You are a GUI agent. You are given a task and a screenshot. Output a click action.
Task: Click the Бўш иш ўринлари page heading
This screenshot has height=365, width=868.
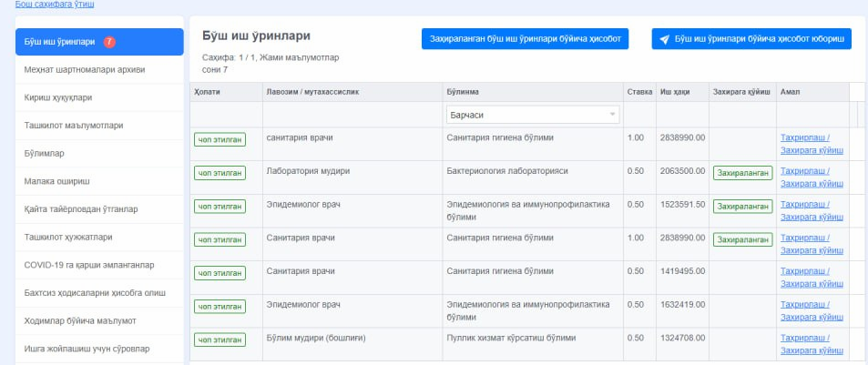(256, 35)
